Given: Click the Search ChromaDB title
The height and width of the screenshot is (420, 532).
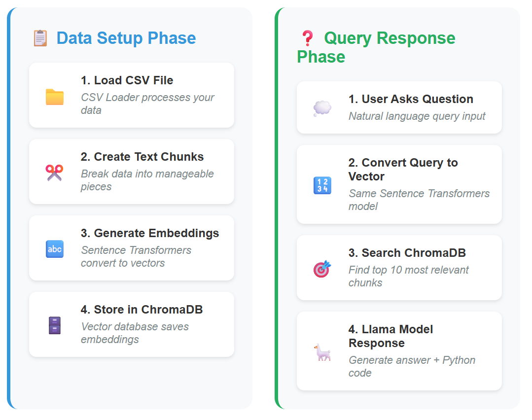Looking at the screenshot, I should tap(407, 253).
